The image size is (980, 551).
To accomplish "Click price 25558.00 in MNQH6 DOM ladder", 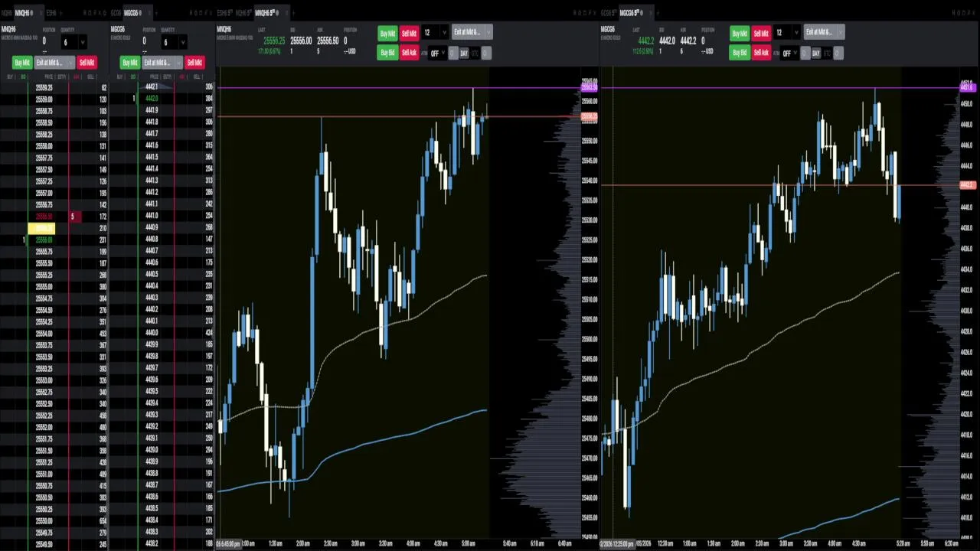I will 44,146.
